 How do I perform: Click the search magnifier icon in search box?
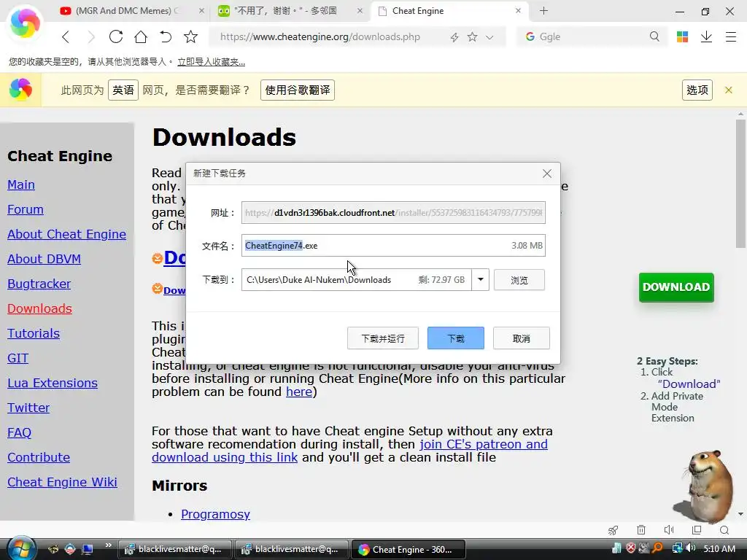654,36
